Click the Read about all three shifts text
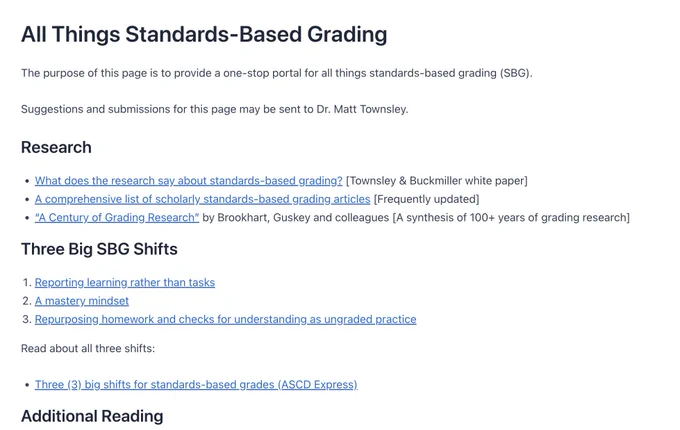The width and height of the screenshot is (680, 430). [88, 349]
